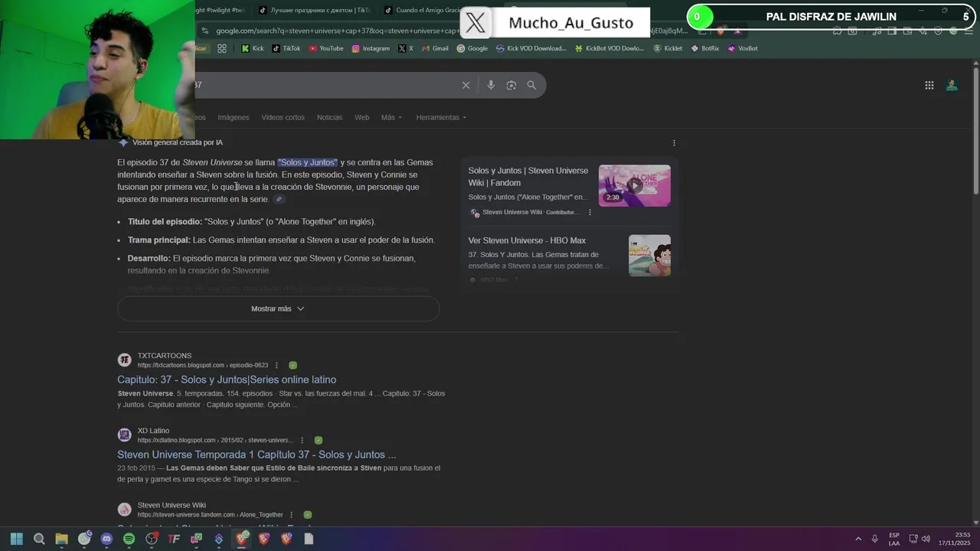The height and width of the screenshot is (551, 980).
Task: Open the VoxBot bookmark
Action: point(742,48)
